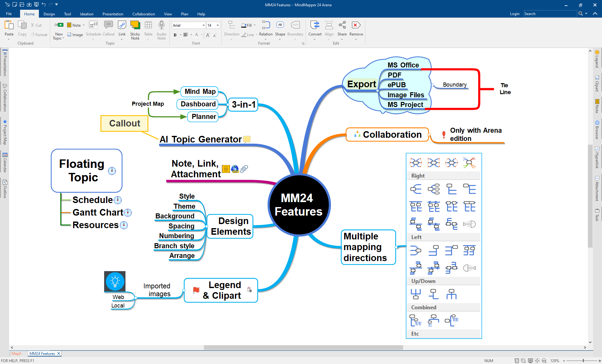Screen dimensions: 602x364
Task: Select the fishbone right mapping direction
Action: coord(469,224)
